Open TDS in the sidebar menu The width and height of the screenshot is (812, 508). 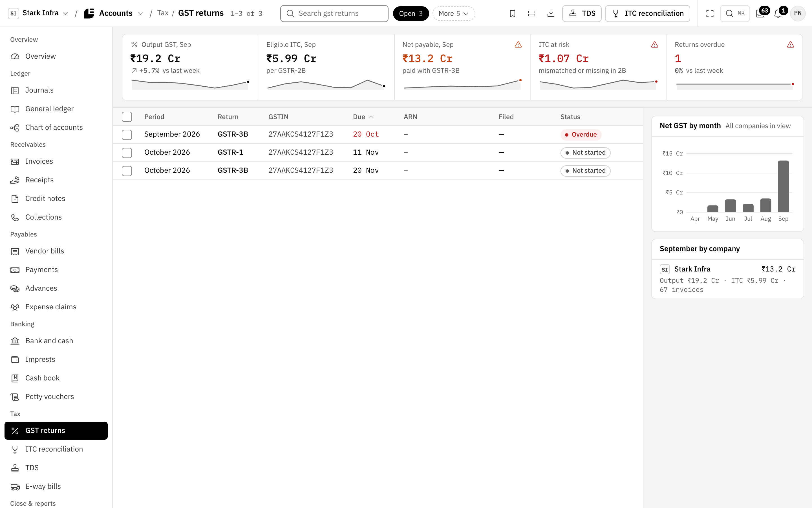56,468
